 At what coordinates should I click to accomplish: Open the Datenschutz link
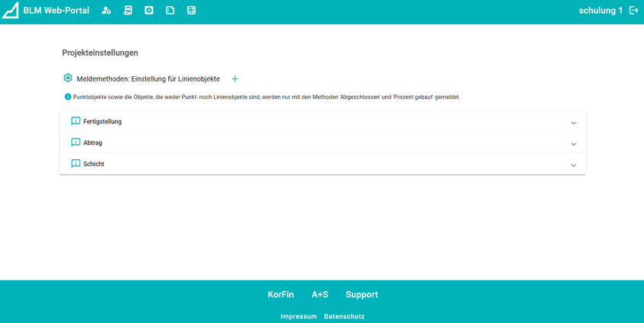click(x=344, y=316)
